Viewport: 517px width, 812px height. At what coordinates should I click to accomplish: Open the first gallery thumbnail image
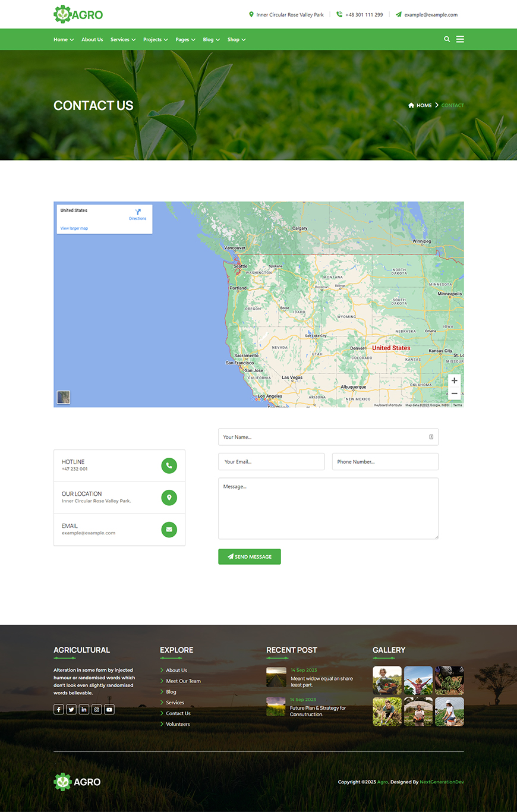tap(387, 681)
